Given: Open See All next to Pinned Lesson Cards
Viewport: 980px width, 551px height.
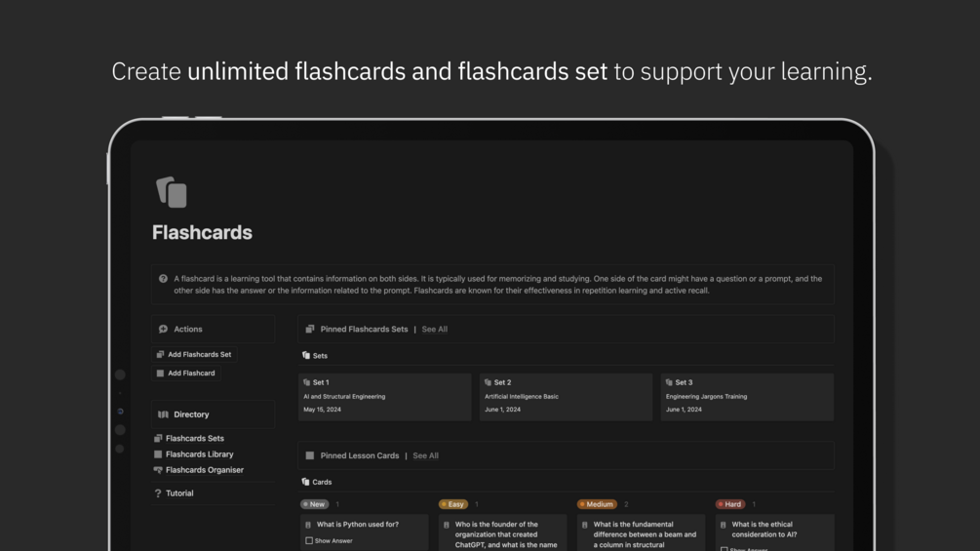Looking at the screenshot, I should point(426,455).
